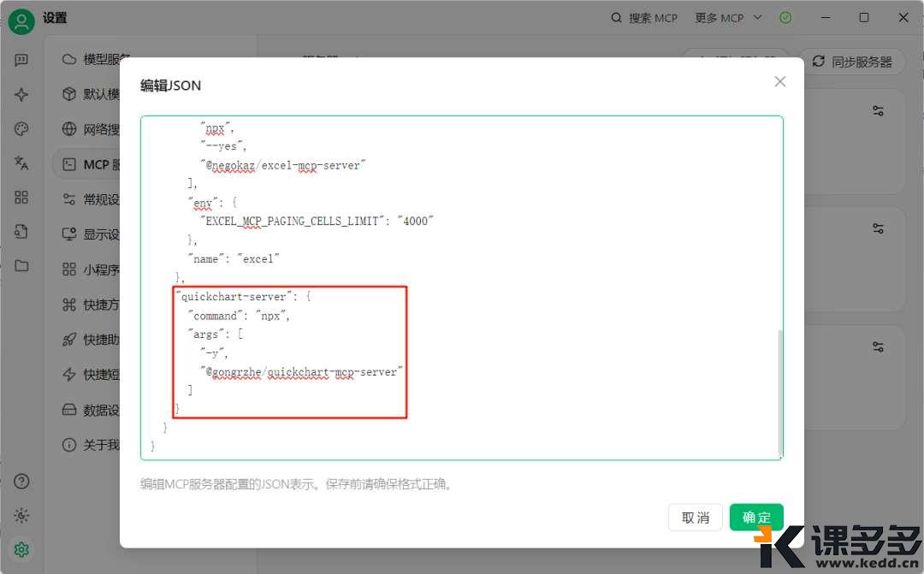Select 快捷短语 lightning menu item

point(90,374)
